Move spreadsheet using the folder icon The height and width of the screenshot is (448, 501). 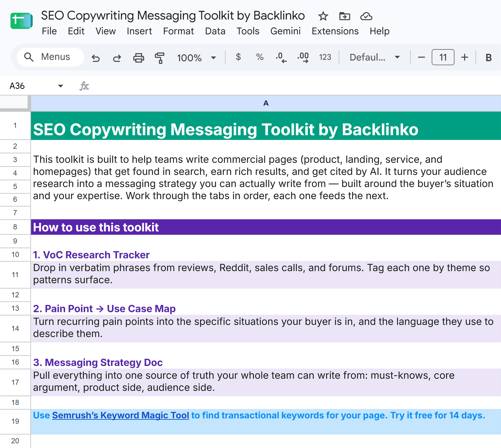click(x=344, y=16)
